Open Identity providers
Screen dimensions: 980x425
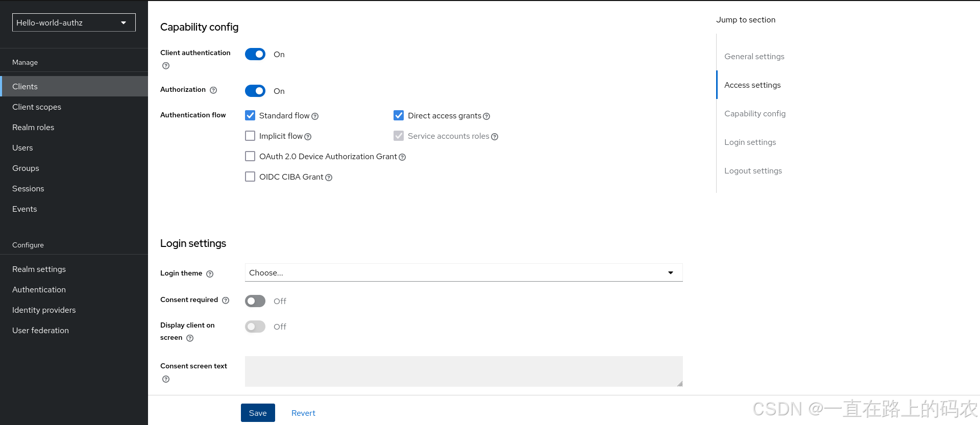tap(74, 310)
